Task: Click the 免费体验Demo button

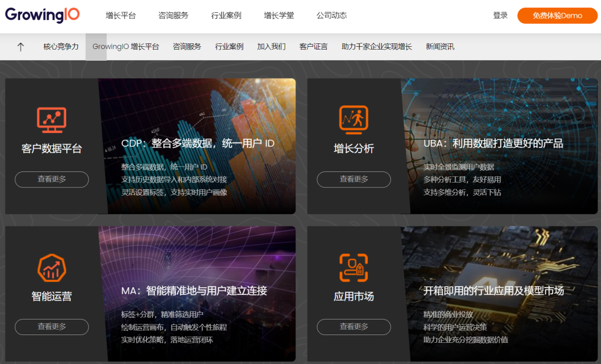Action: (557, 16)
